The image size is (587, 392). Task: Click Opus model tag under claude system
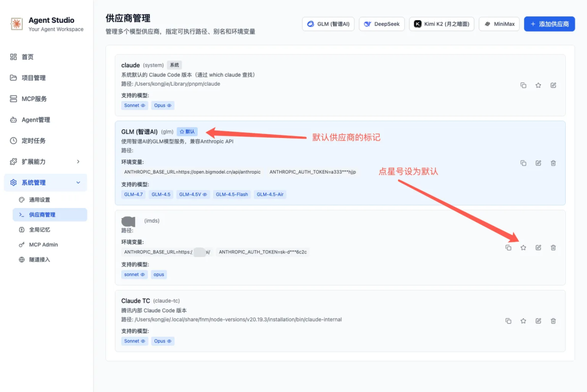click(163, 105)
